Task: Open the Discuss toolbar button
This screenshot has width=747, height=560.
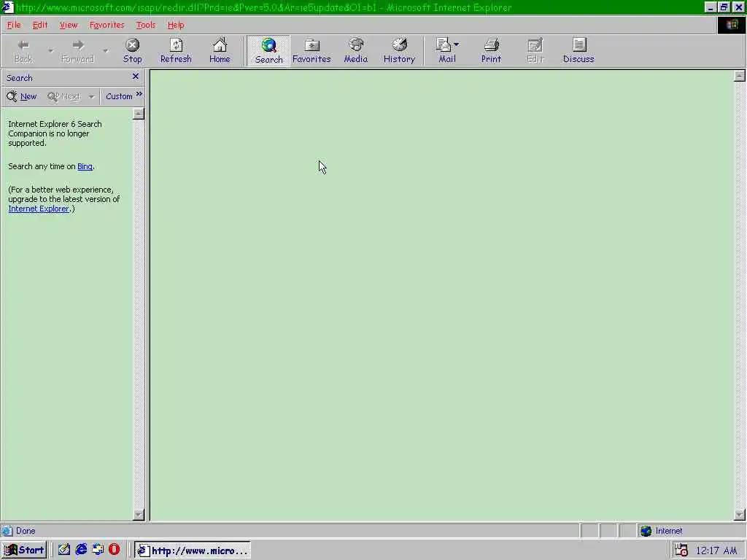Action: point(578,51)
